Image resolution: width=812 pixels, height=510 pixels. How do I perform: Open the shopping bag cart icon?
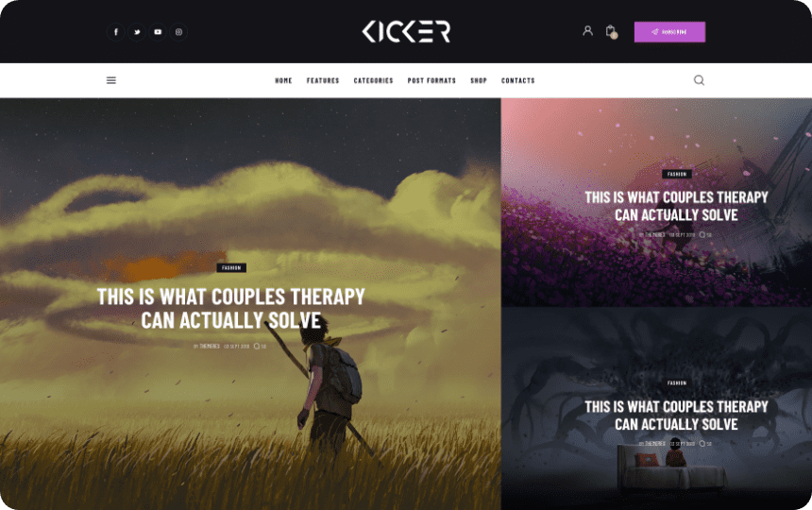pyautogui.click(x=611, y=31)
